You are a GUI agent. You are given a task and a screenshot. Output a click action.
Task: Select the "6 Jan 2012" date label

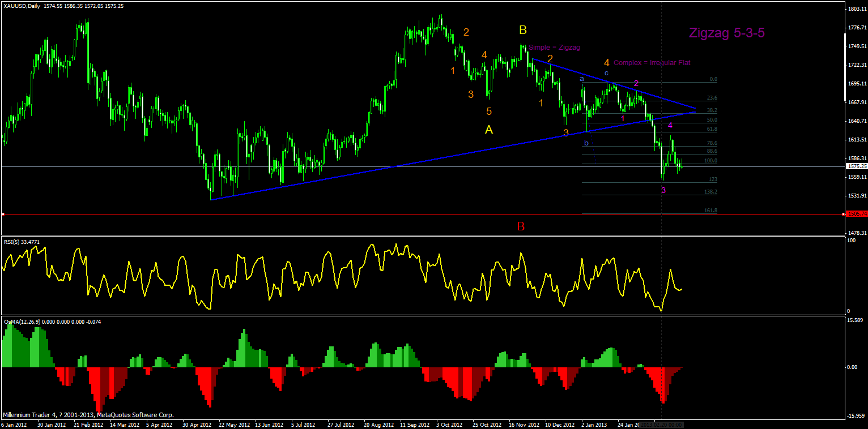coord(15,424)
